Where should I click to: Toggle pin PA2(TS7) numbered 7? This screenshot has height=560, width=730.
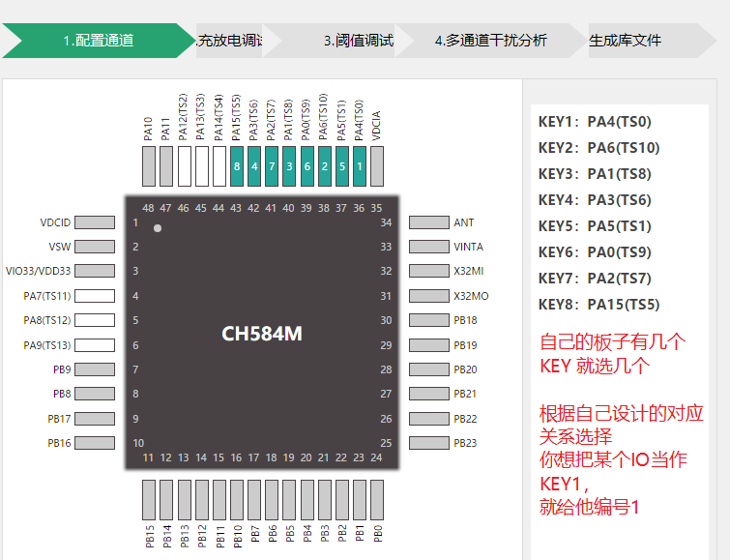coord(272,166)
